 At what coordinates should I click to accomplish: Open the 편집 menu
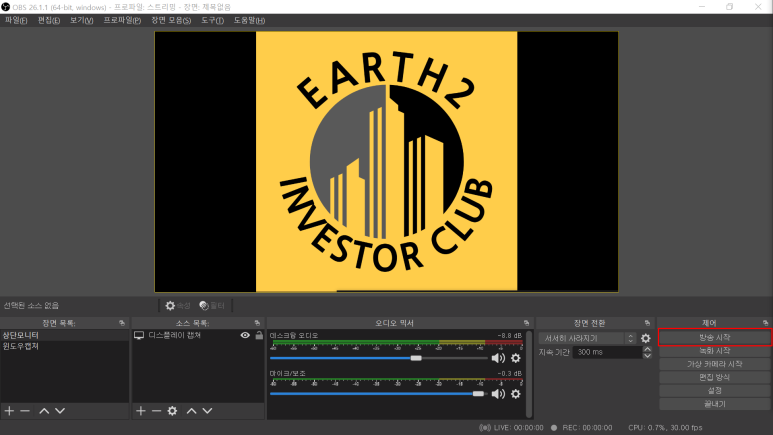pos(49,20)
